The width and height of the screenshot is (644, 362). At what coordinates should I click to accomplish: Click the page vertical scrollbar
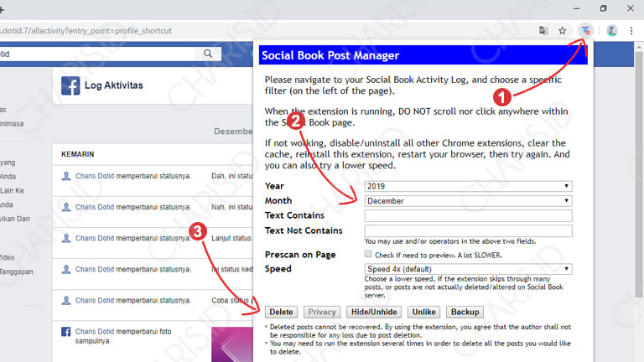pos(639,173)
